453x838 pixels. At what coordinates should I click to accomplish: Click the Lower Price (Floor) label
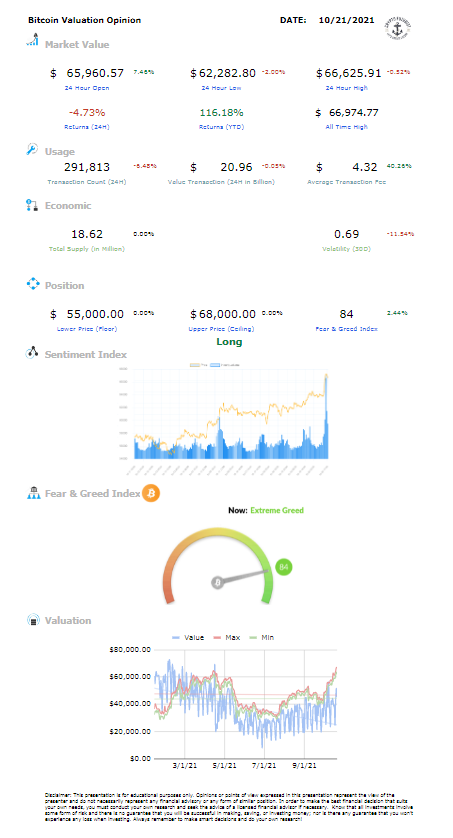point(87,329)
